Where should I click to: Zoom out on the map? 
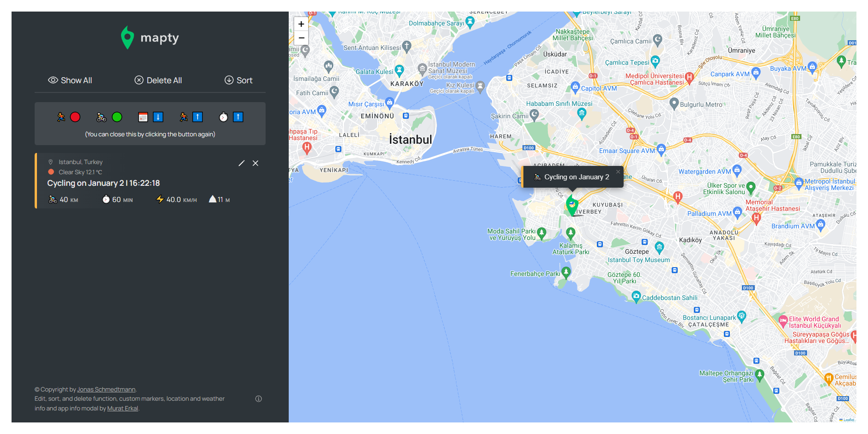pos(301,38)
